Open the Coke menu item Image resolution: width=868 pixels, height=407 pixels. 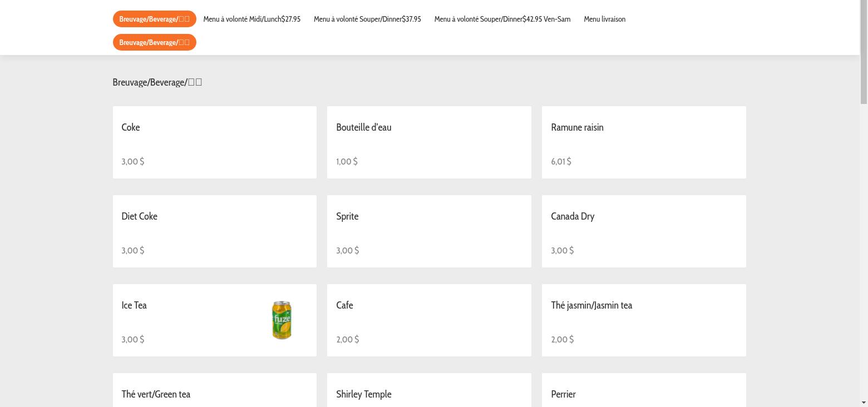pos(214,142)
